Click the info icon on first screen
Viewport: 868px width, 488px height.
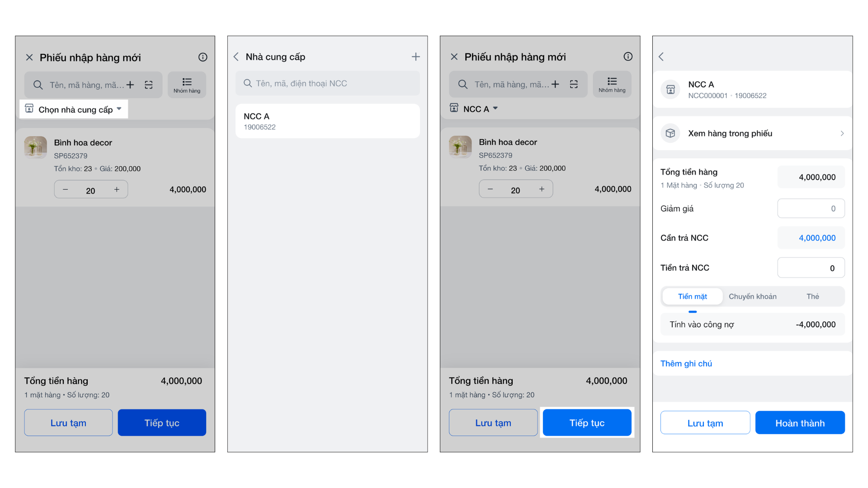[x=203, y=57]
